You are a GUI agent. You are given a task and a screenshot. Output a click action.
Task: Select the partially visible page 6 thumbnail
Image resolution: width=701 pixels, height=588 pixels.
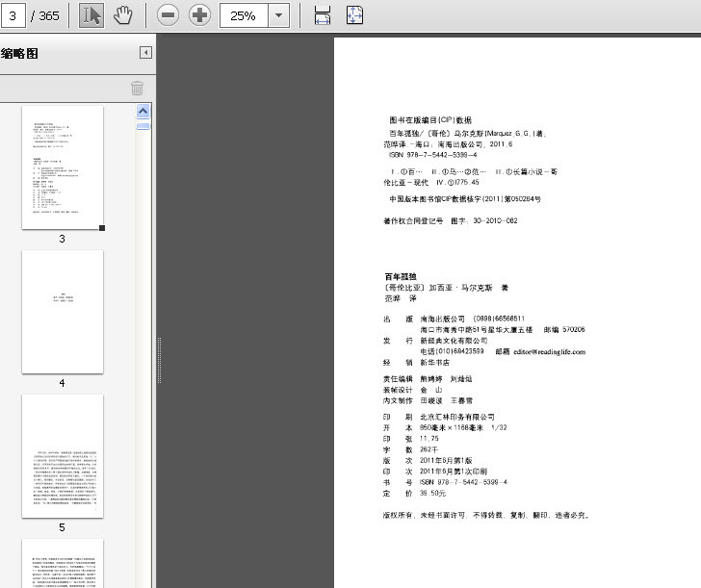(63, 563)
